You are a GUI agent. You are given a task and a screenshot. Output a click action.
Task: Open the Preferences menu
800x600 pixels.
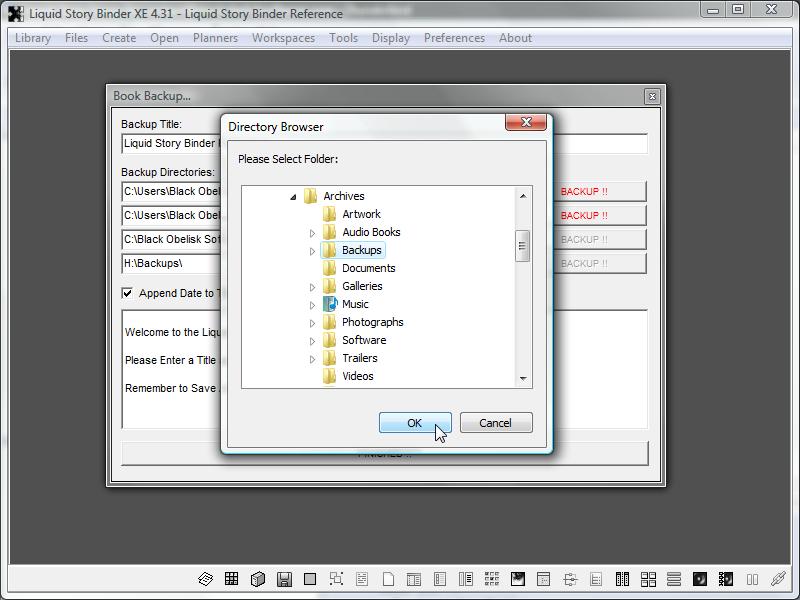(x=454, y=38)
